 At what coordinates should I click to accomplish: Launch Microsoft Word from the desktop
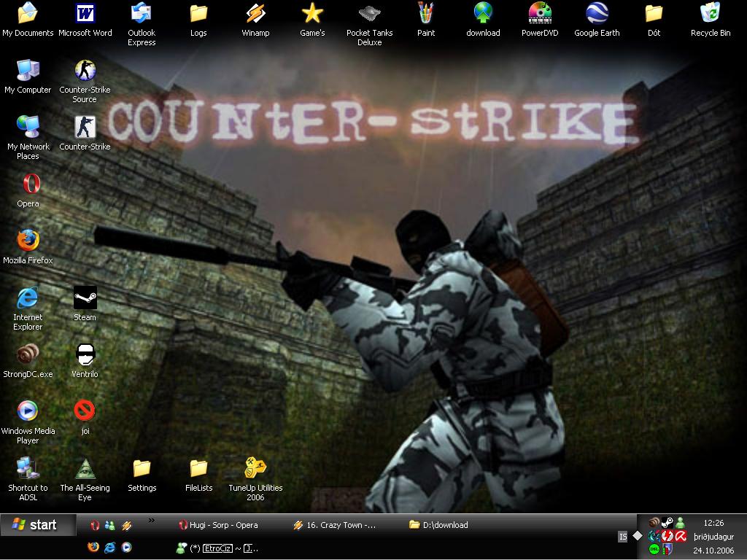tap(85, 20)
